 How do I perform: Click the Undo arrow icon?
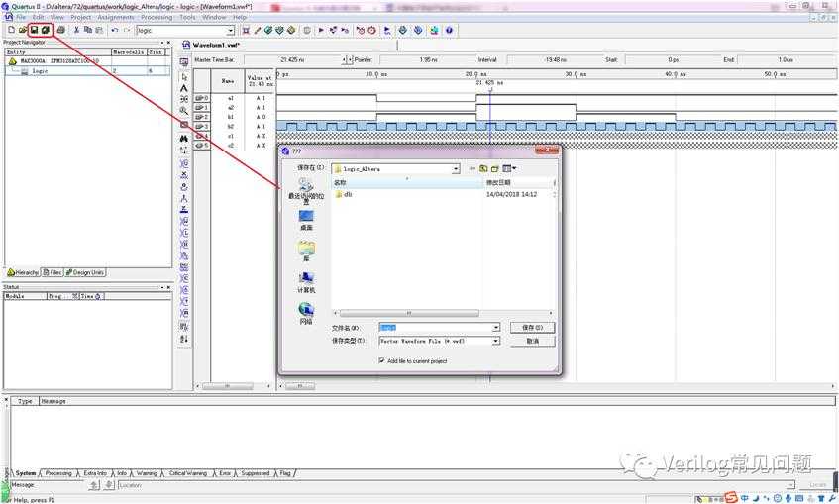click(x=115, y=31)
